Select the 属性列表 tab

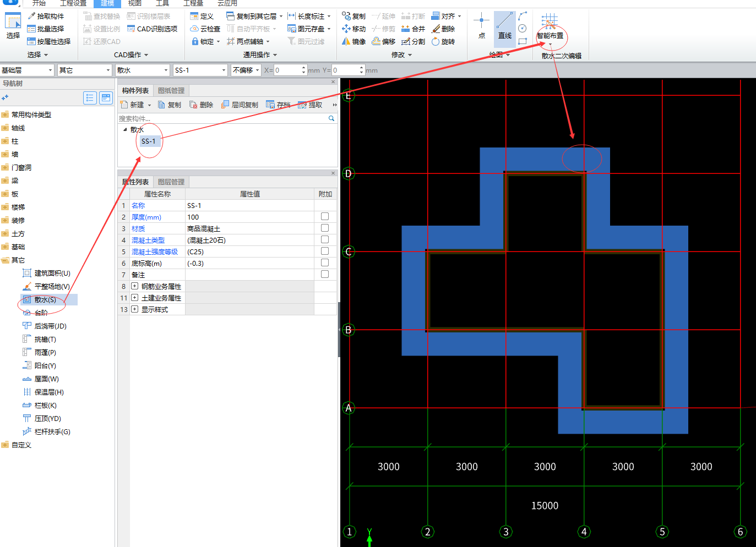click(x=135, y=182)
